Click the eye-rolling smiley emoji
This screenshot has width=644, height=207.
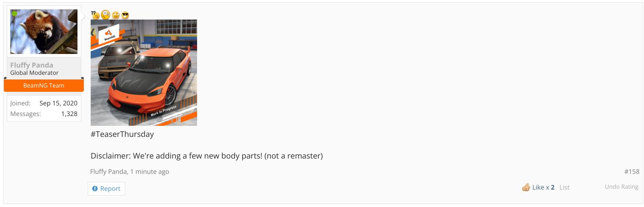tap(115, 15)
